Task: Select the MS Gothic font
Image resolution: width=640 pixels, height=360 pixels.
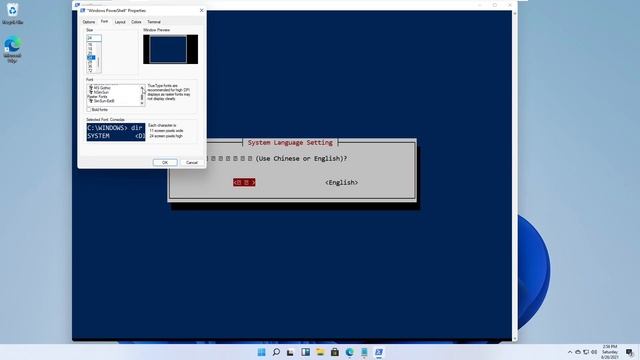Action: pos(102,88)
